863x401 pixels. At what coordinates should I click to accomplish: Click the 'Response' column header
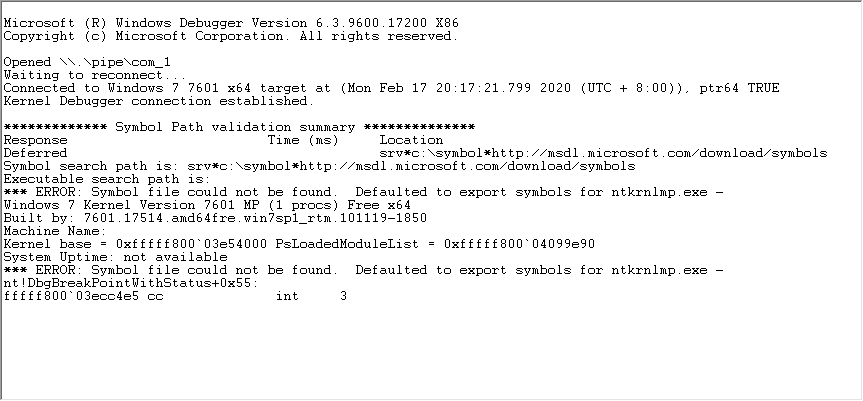pos(36,140)
